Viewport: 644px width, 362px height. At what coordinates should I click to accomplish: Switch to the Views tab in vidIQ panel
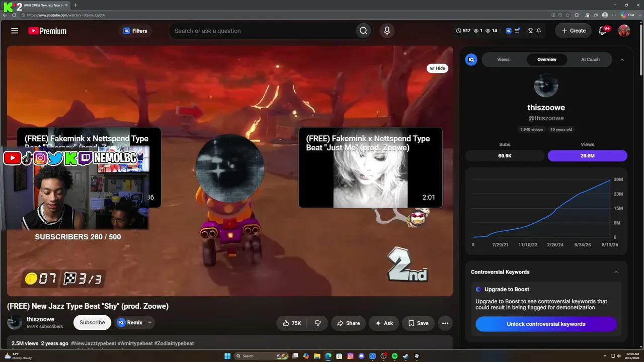tap(503, 59)
